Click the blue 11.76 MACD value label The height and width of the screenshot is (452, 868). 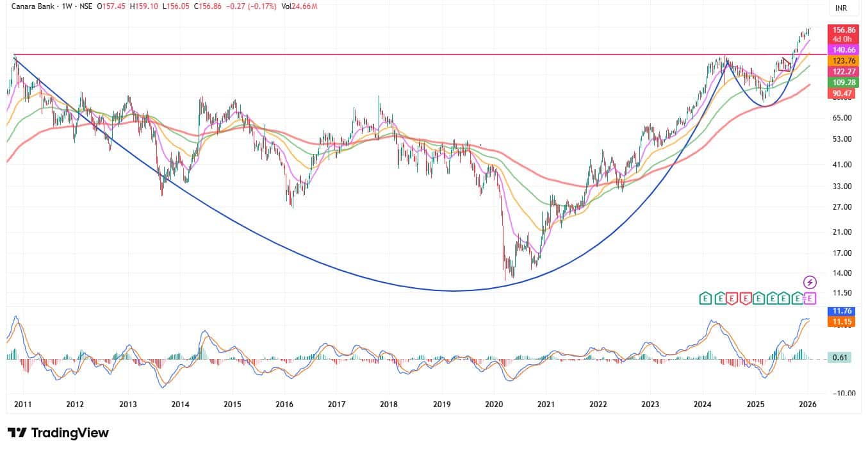(840, 312)
